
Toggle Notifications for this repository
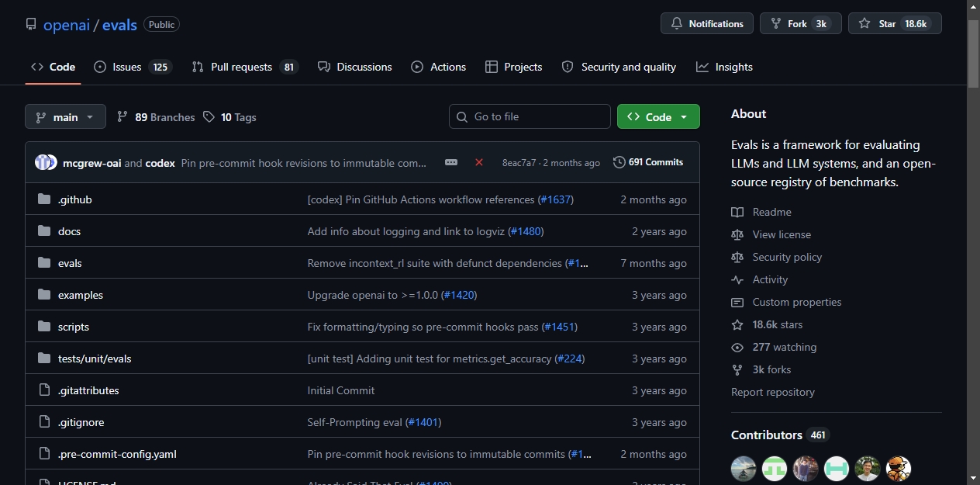(707, 23)
